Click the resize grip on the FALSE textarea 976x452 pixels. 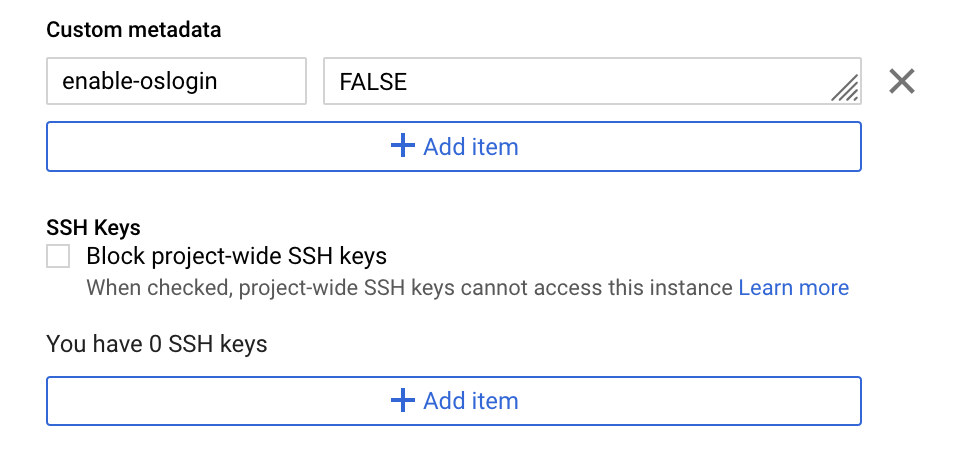[846, 90]
